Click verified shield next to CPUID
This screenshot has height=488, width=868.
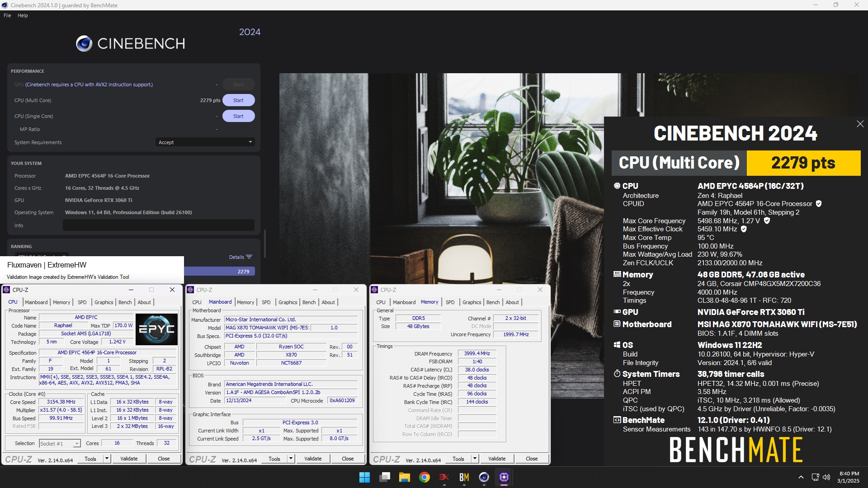(x=818, y=204)
